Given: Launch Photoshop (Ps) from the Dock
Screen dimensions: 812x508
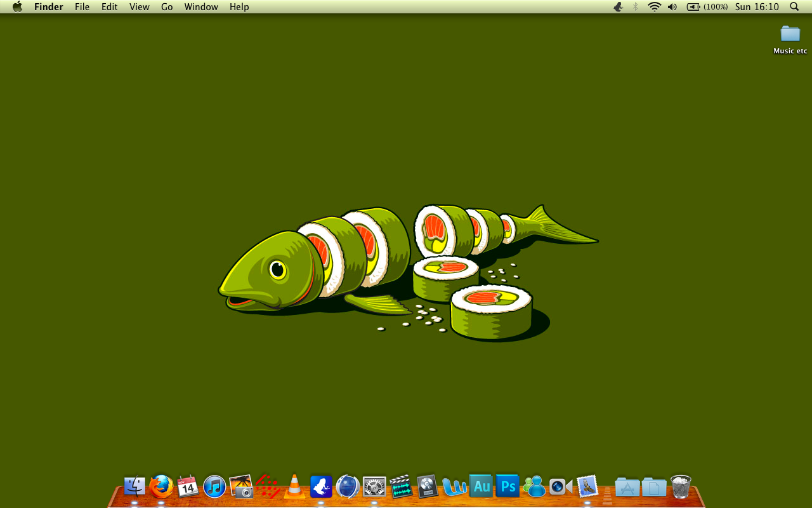Looking at the screenshot, I should (x=507, y=486).
